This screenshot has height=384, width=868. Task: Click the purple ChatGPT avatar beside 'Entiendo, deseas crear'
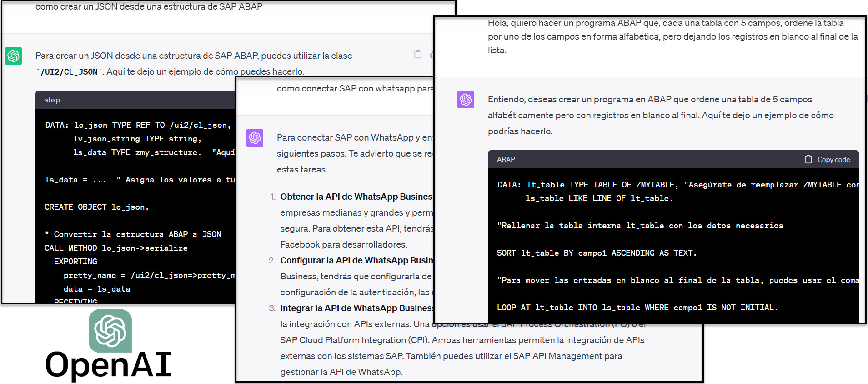tap(466, 100)
